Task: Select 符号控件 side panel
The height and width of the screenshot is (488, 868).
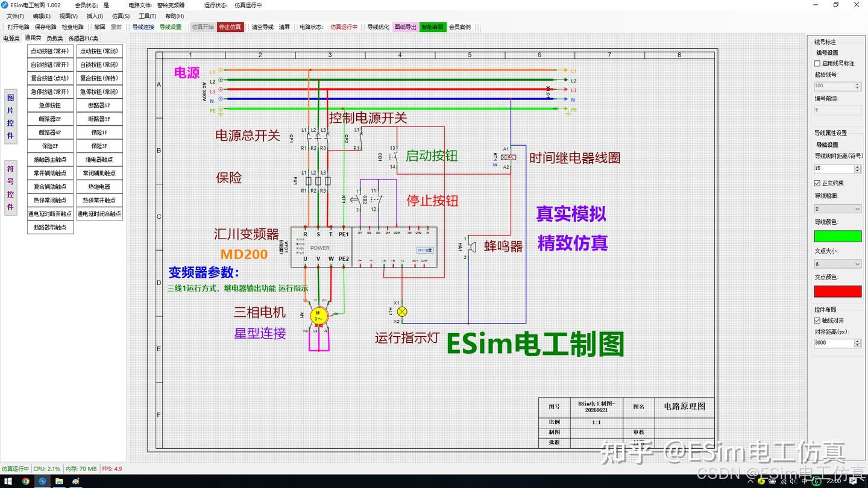Action: (10, 188)
